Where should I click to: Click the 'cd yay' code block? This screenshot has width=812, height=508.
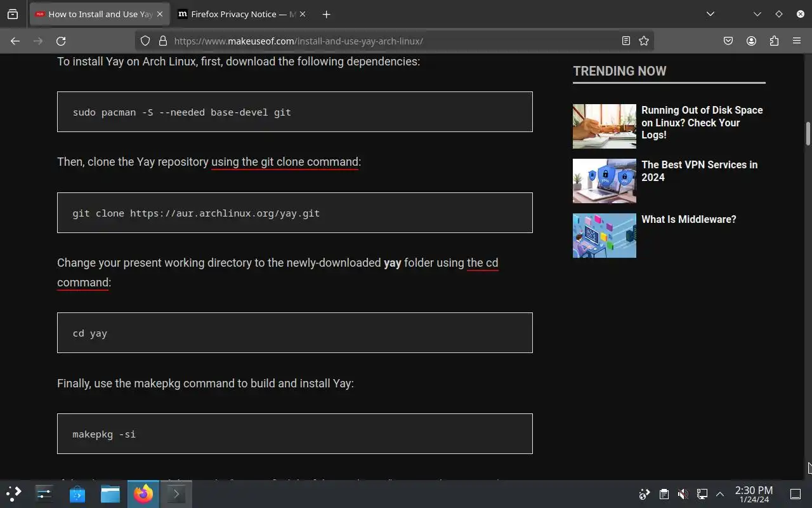tap(295, 333)
